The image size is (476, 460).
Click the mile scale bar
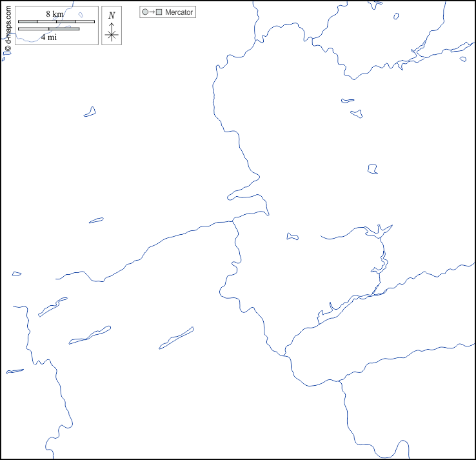[x=48, y=29]
